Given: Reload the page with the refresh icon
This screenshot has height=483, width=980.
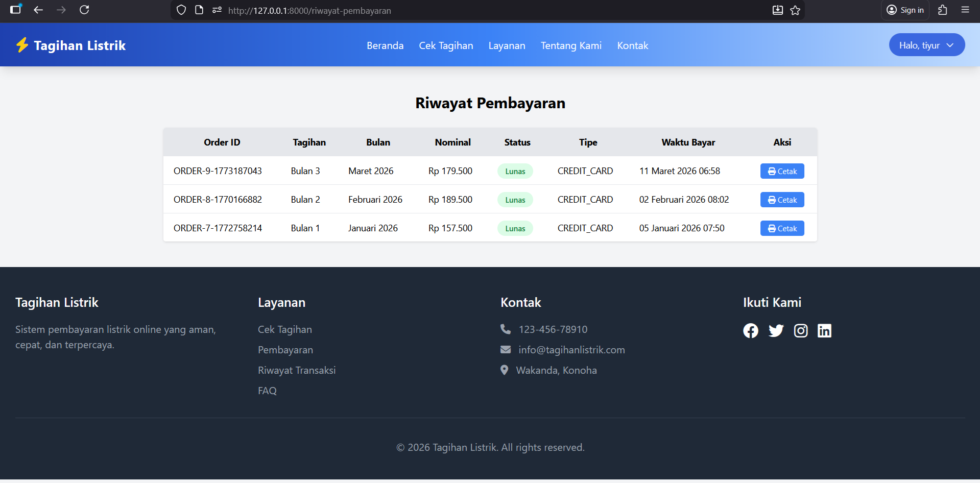Looking at the screenshot, I should [84, 10].
